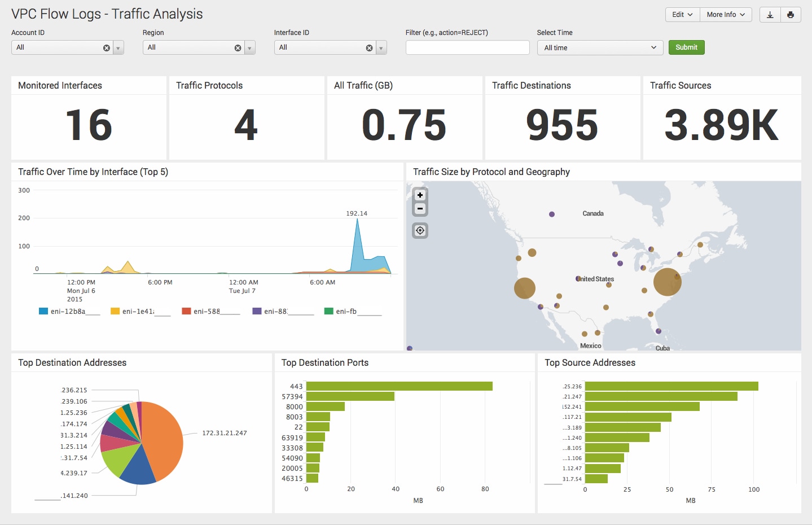Image resolution: width=812 pixels, height=525 pixels.
Task: Click the Traffic Protocols value 4
Action: (x=246, y=125)
